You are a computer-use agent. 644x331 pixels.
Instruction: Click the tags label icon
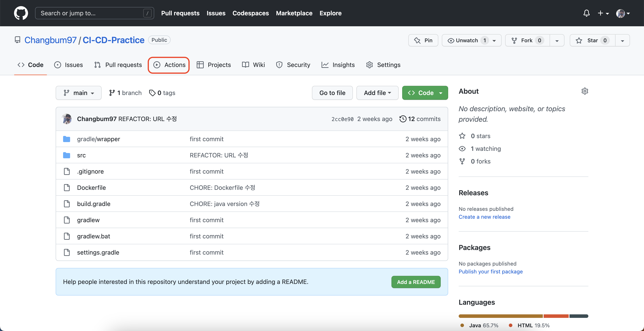click(152, 93)
